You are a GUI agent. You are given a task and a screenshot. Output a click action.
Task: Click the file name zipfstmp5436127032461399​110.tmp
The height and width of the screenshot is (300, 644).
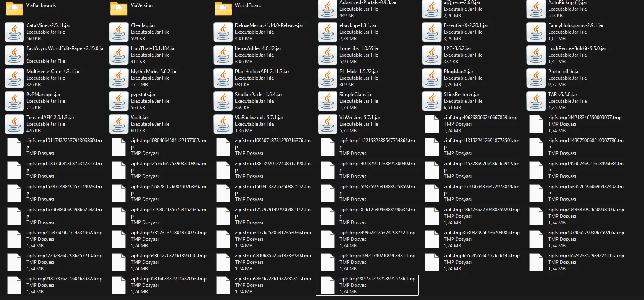point(169,256)
